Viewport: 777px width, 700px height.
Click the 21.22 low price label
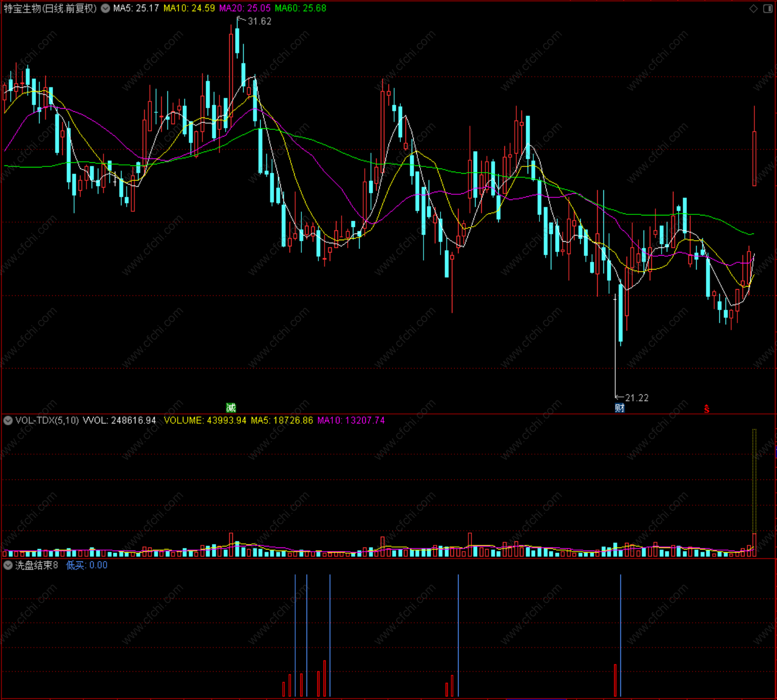[637, 398]
